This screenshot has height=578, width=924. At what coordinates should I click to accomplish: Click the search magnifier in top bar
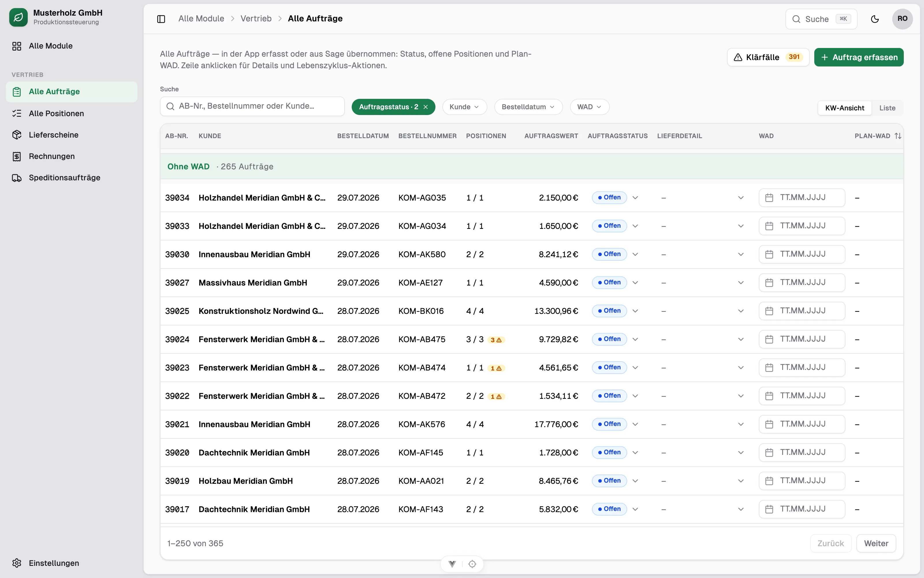[796, 19]
